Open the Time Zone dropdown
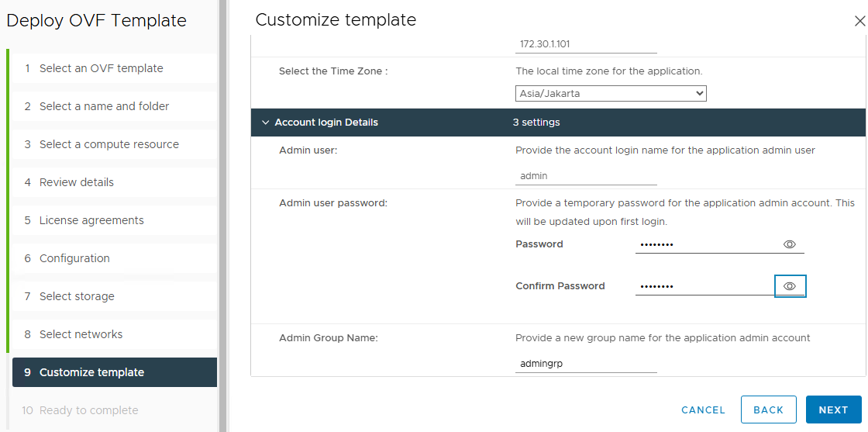Screen dimensions: 868x432 pos(611,94)
